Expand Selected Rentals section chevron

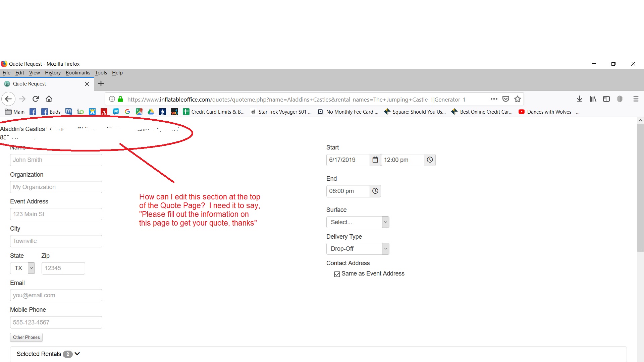point(77,354)
